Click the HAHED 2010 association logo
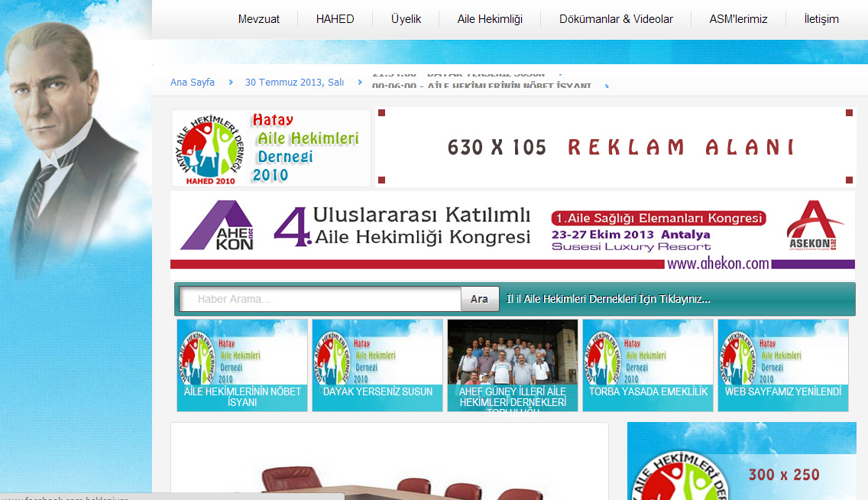 pyautogui.click(x=211, y=147)
